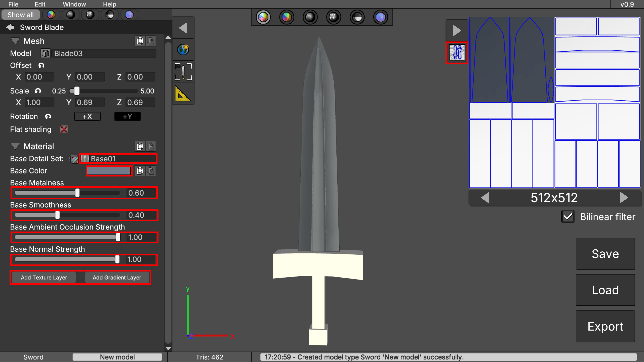Copy Mesh section settings
The height and width of the screenshot is (362, 644).
point(140,41)
